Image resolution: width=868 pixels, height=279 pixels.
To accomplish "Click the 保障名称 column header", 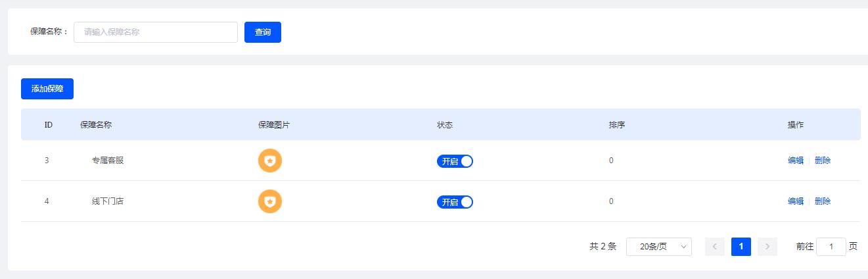I will 96,125.
